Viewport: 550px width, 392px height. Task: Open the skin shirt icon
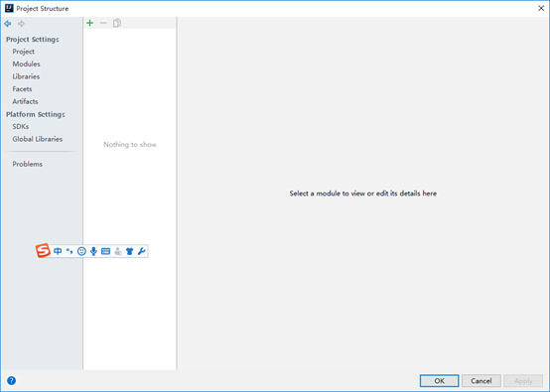(130, 251)
